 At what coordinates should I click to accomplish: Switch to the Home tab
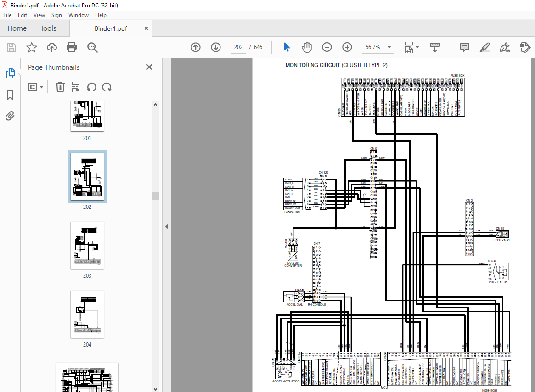(x=17, y=28)
